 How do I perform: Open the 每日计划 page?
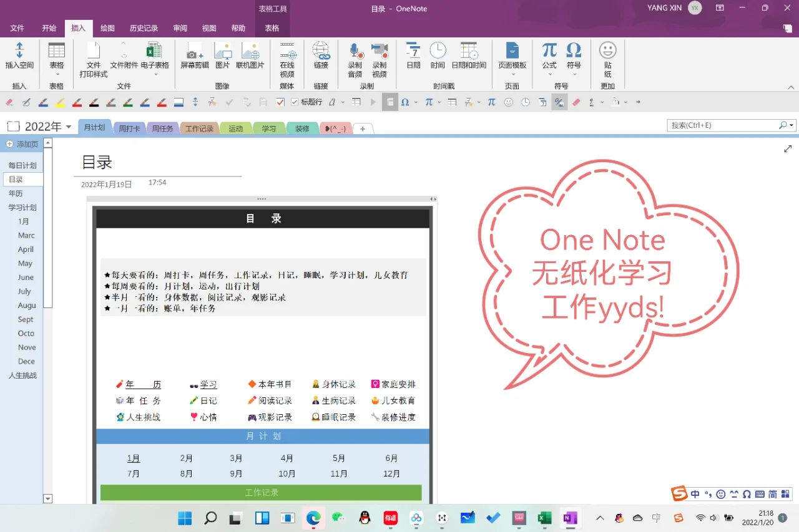[22, 166]
